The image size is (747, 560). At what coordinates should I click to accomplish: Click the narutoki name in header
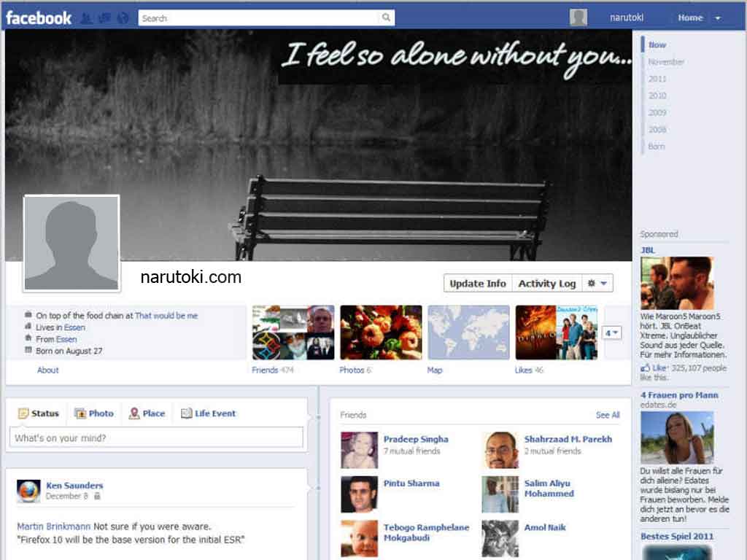[x=627, y=17]
